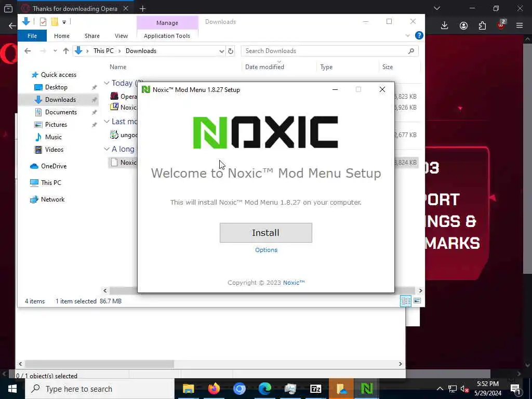Collapse the Explorer ribbon chevron
This screenshot has height=399, width=532.
click(407, 35)
